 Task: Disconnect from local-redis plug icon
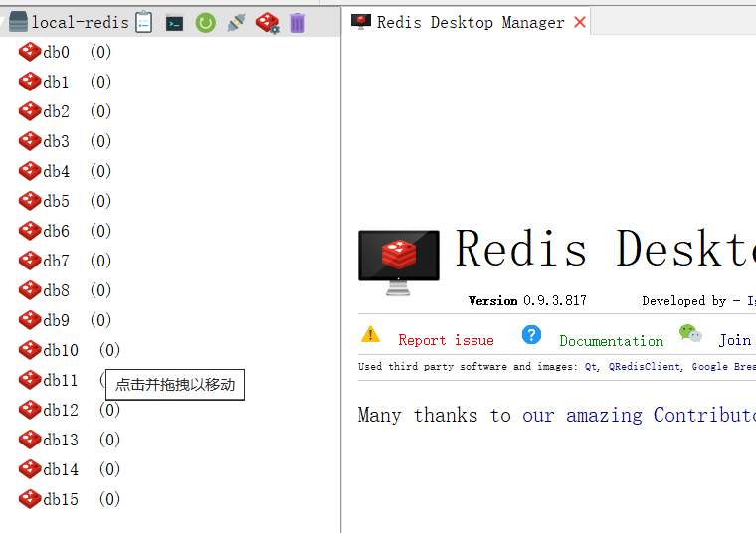click(x=237, y=23)
